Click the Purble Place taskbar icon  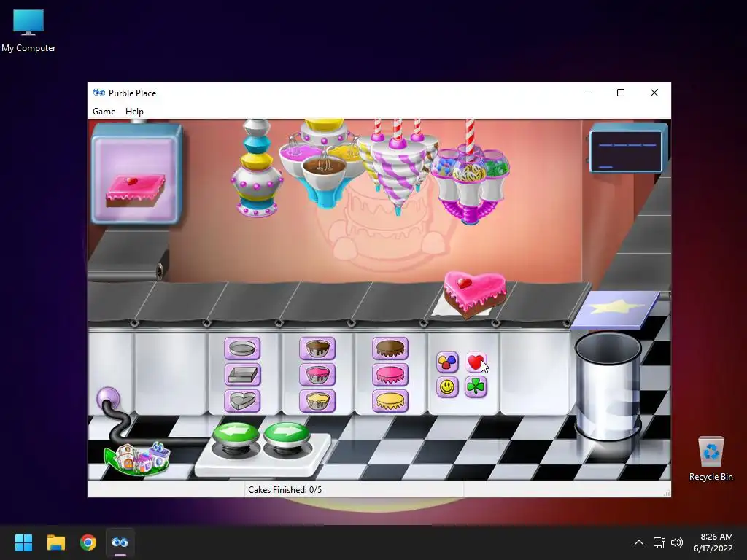pos(120,542)
